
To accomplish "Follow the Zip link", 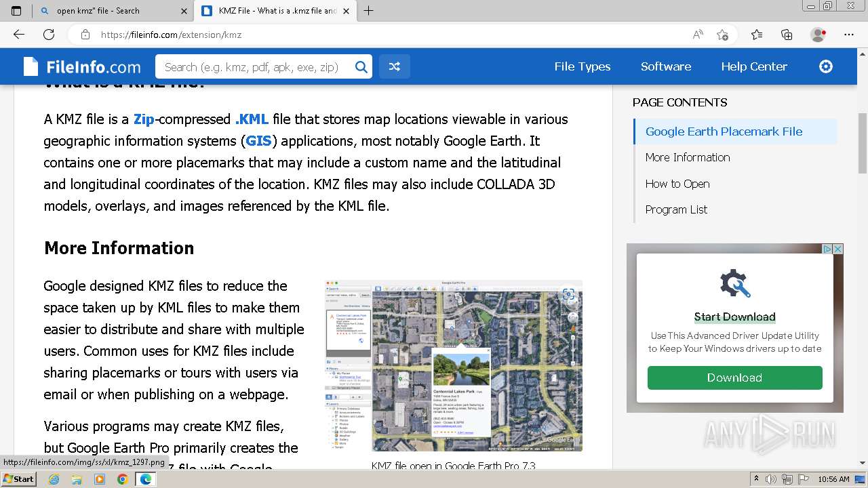I will (x=144, y=119).
